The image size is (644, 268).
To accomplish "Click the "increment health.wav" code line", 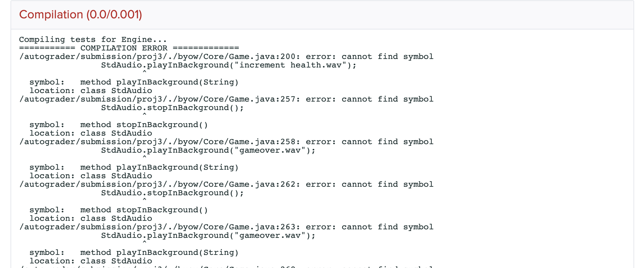I will 228,65.
